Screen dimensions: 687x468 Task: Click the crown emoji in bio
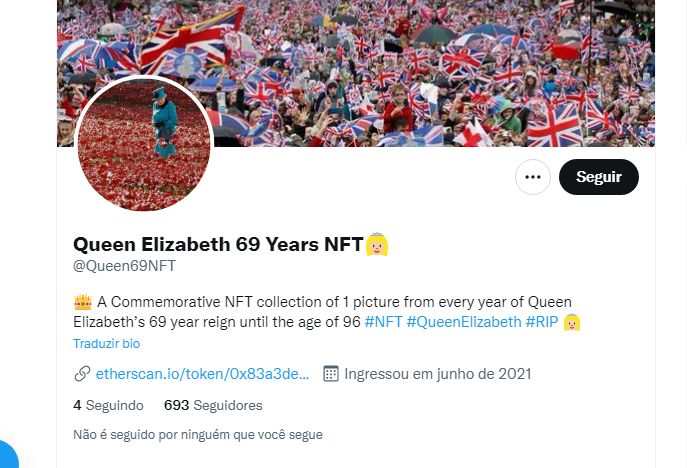[x=83, y=302]
